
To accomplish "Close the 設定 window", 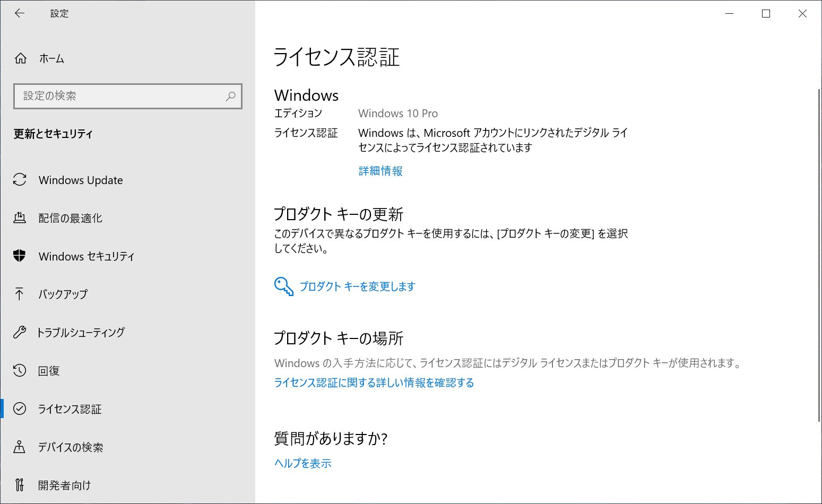I will [802, 13].
